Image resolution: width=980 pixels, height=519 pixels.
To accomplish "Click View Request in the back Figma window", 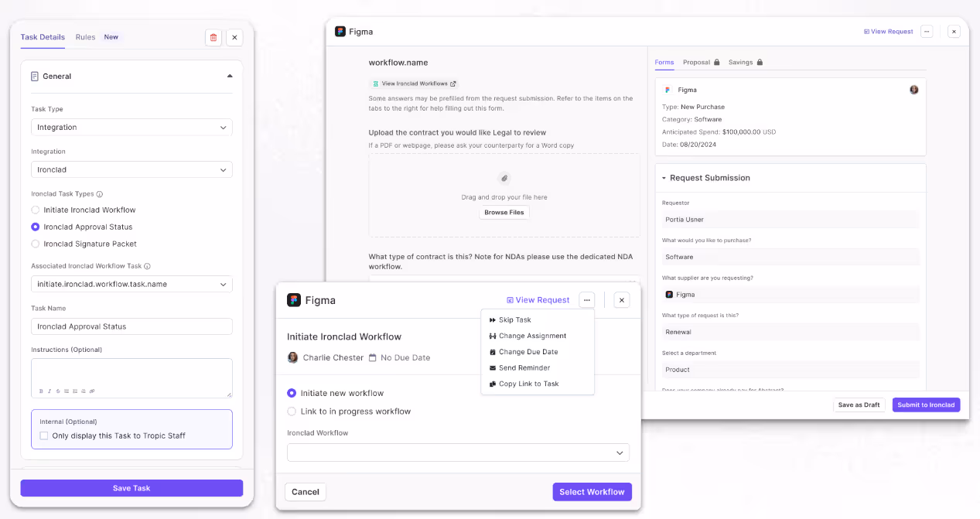I will (x=889, y=32).
